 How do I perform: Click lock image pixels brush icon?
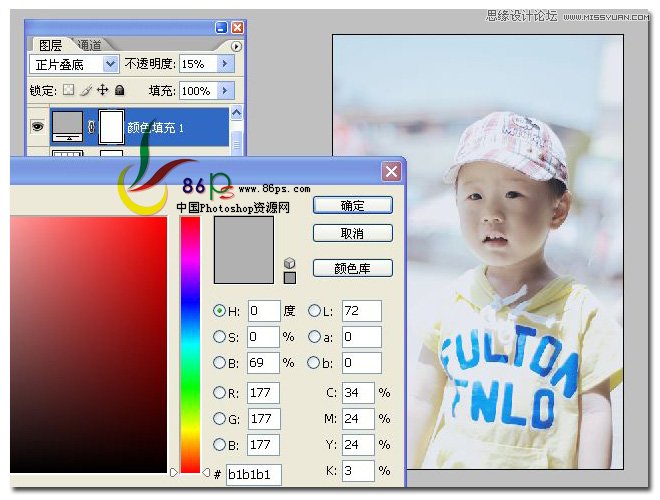click(86, 90)
